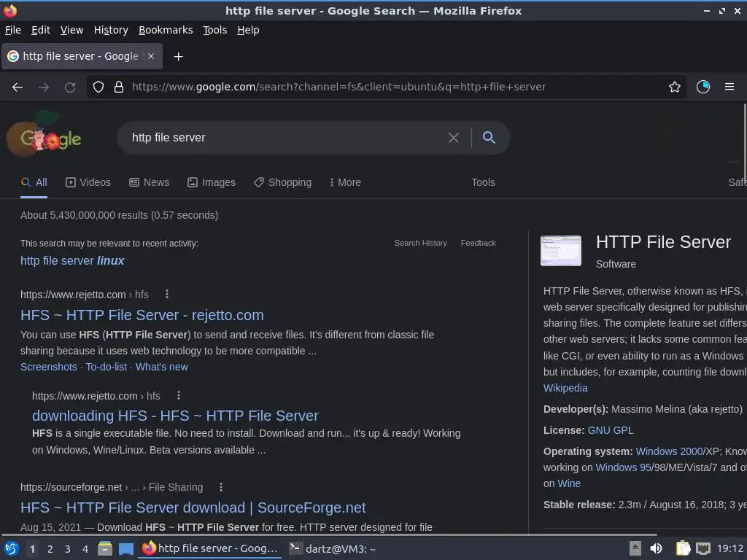Open the system start menu icon in taskbar

pos(11,549)
